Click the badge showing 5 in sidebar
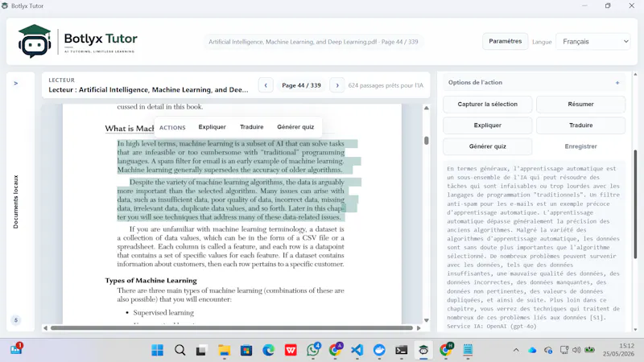The height and width of the screenshot is (362, 644). pos(16,320)
